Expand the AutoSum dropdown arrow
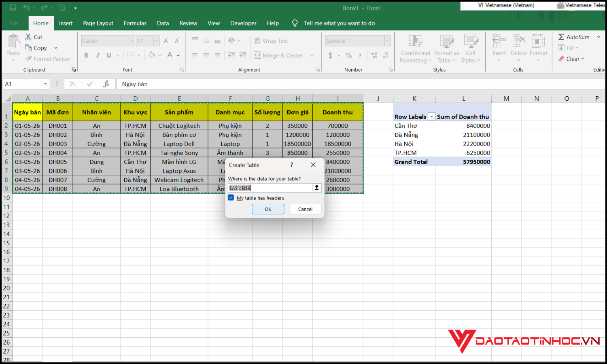Viewport: 607px width, 364px height. (x=599, y=37)
